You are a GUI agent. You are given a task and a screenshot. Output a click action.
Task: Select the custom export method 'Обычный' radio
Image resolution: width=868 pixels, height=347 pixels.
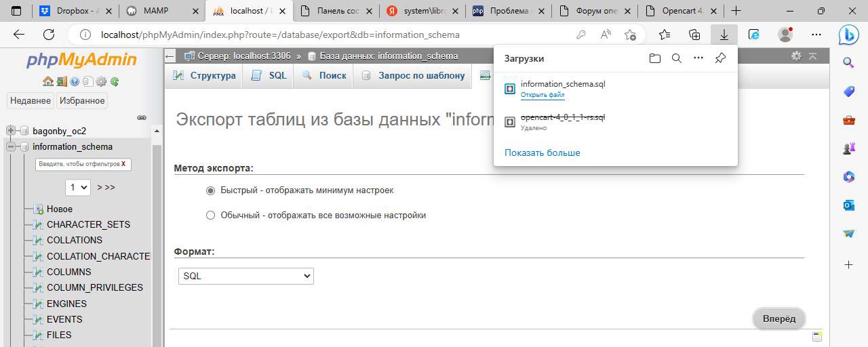210,216
